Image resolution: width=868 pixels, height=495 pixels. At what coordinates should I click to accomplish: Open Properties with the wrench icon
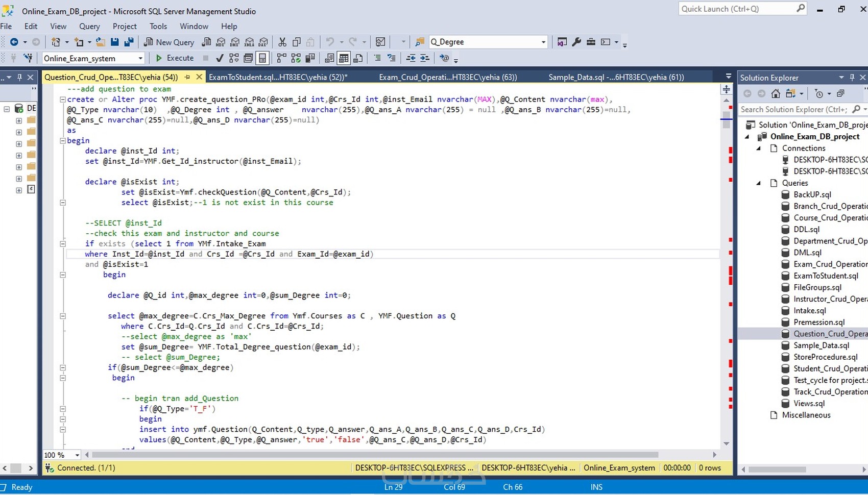point(576,42)
